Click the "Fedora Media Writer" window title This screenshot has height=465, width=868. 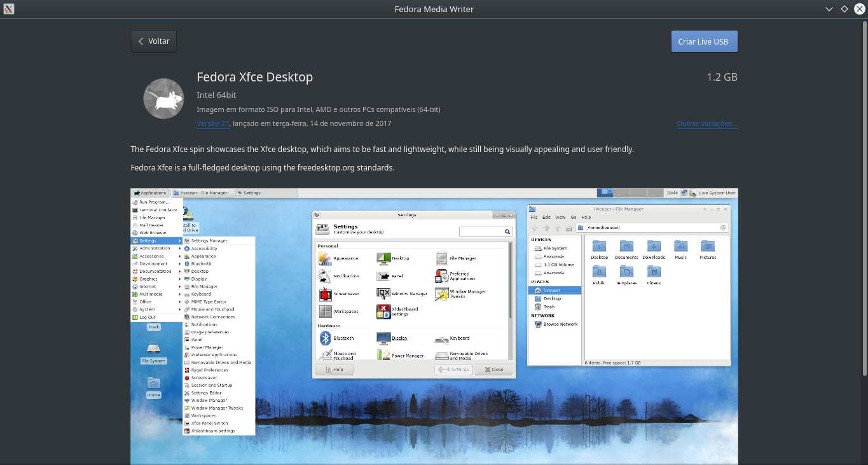point(434,9)
